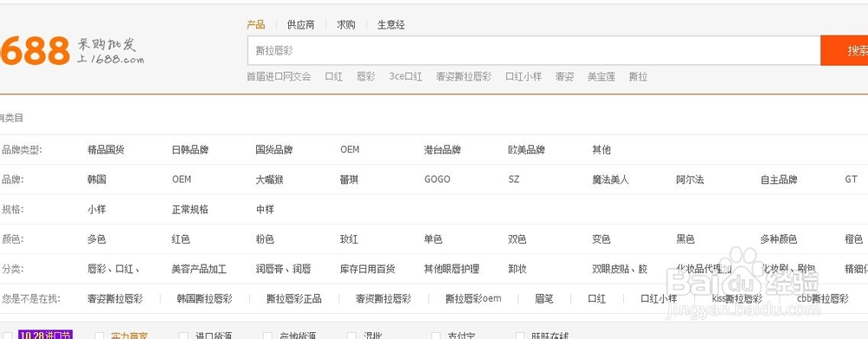This screenshot has width=868, height=339.
Task: Filter color by 粉色
Action: tap(265, 239)
